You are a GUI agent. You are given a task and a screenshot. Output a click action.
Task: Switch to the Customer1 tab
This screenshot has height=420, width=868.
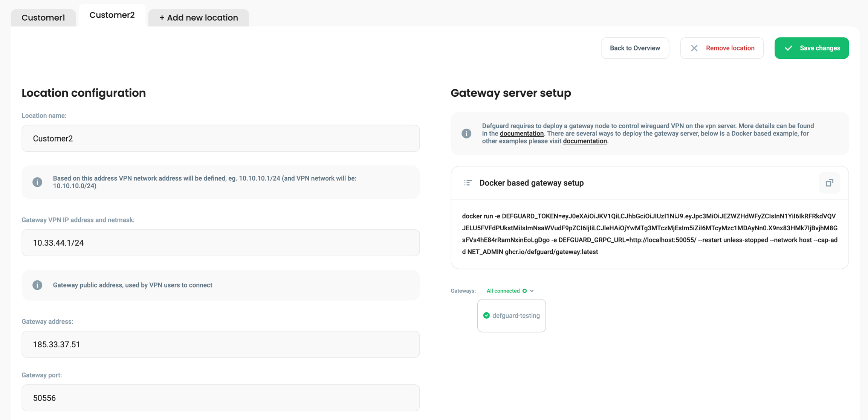(43, 18)
